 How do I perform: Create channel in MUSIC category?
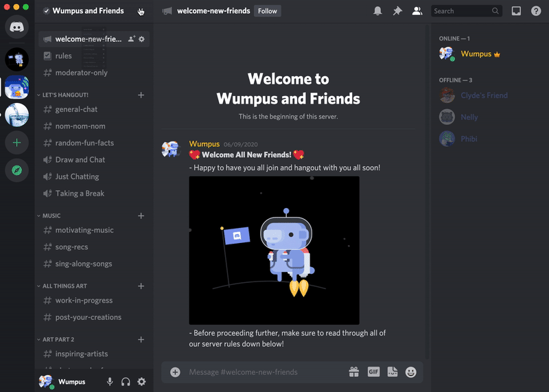click(x=141, y=216)
